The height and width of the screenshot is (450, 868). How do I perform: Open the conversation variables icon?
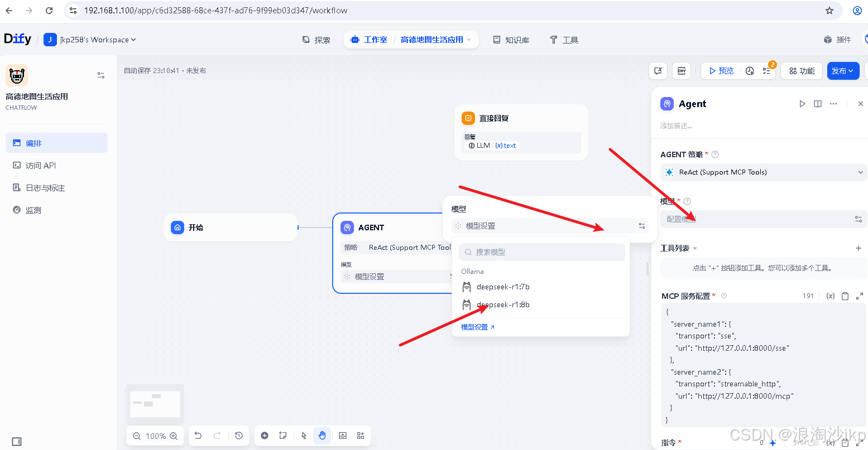659,71
